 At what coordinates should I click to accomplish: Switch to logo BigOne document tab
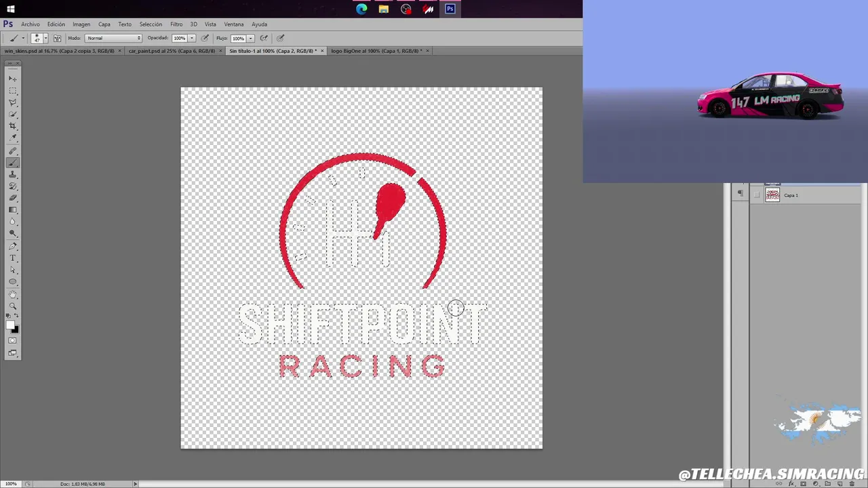[376, 51]
